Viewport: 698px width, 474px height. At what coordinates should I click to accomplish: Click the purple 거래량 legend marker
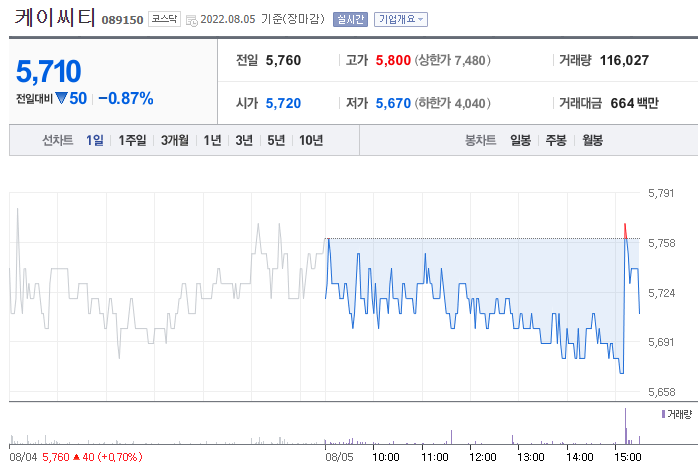pyautogui.click(x=663, y=414)
